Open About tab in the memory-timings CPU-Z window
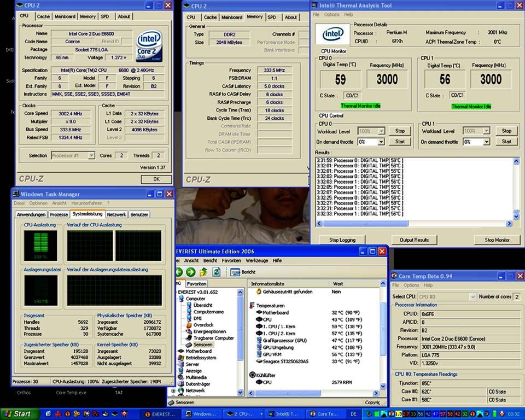 tap(290, 17)
